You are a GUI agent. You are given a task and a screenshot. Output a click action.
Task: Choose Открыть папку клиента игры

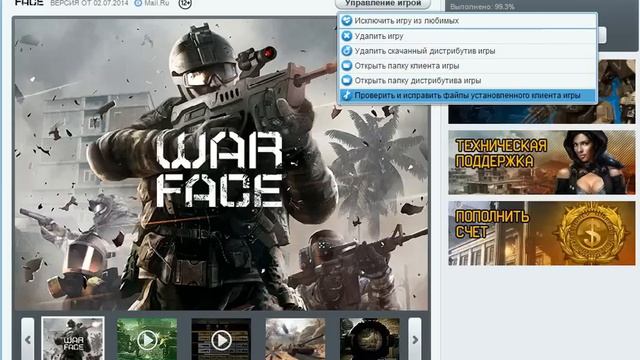(468, 66)
